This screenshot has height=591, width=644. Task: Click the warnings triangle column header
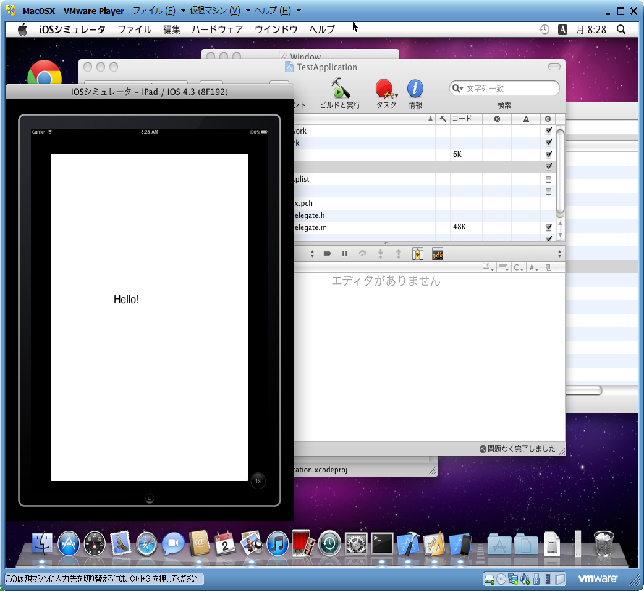(526, 119)
